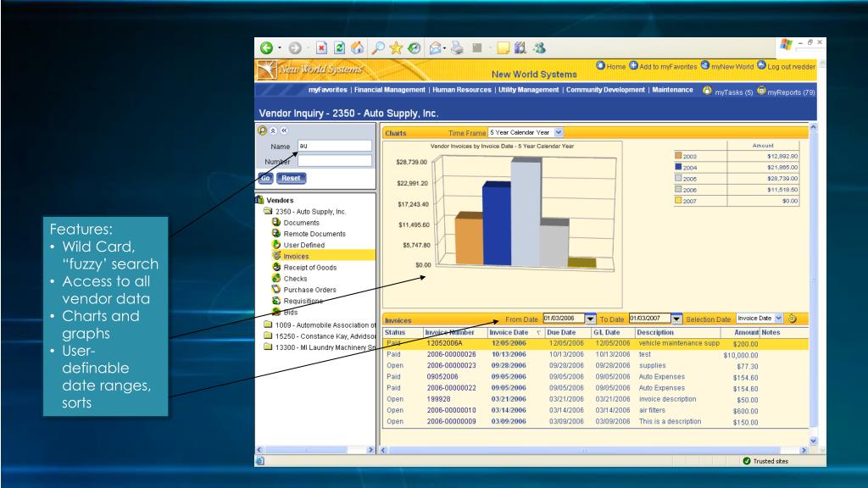Click the myNew World globe icon

click(x=704, y=65)
